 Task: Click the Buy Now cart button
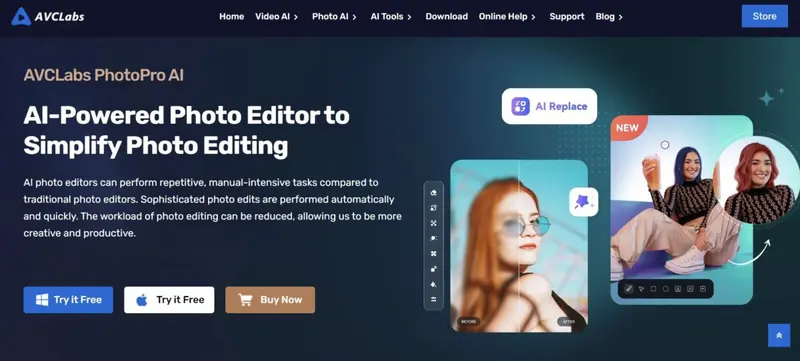click(x=270, y=300)
